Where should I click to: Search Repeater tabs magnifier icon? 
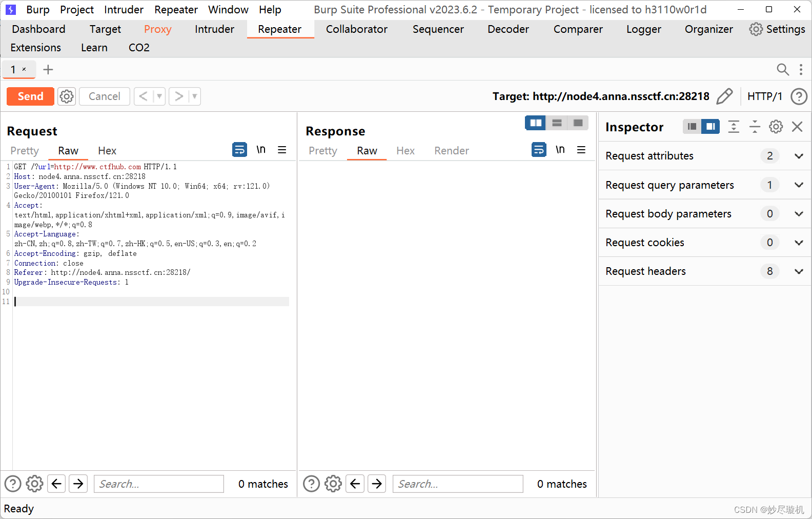tap(783, 69)
